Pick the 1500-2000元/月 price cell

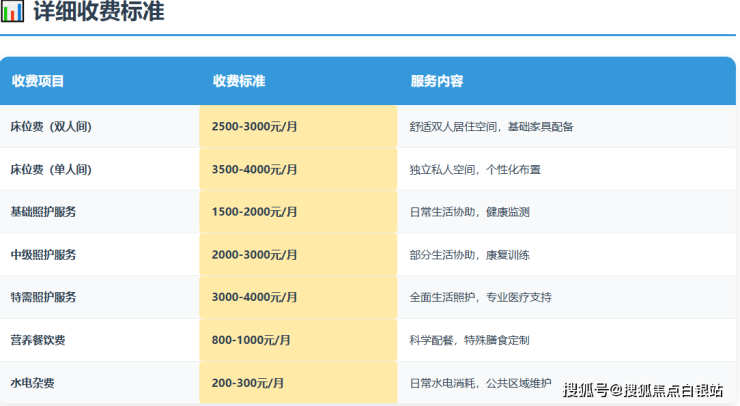[x=255, y=212]
